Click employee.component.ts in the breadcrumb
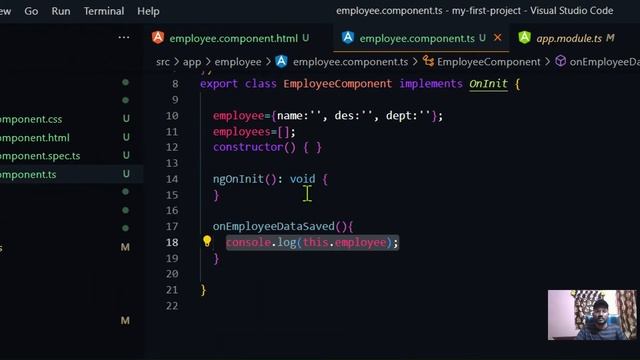Image resolution: width=640 pixels, height=360 pixels. pyautogui.click(x=350, y=62)
